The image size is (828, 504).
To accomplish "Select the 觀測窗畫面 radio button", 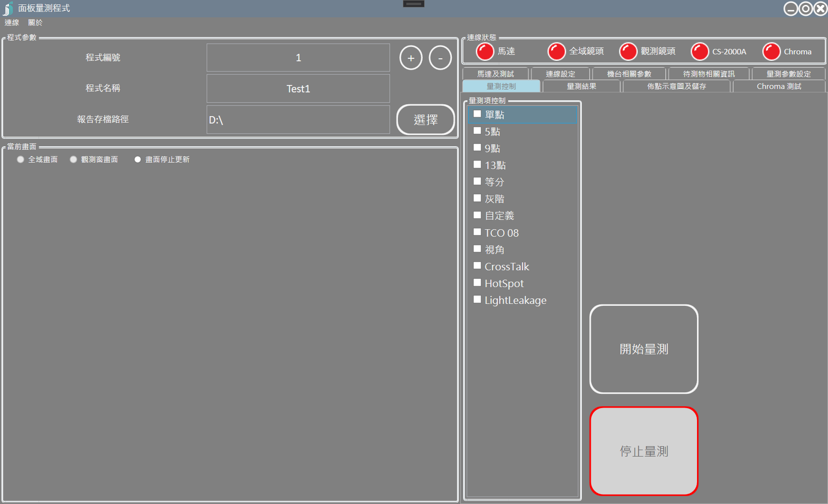I will pyautogui.click(x=73, y=160).
